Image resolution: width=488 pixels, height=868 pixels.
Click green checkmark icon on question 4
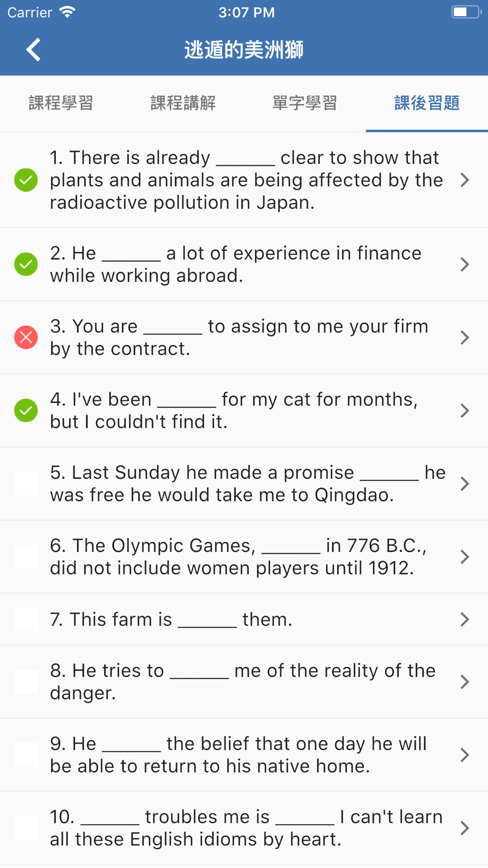point(26,411)
